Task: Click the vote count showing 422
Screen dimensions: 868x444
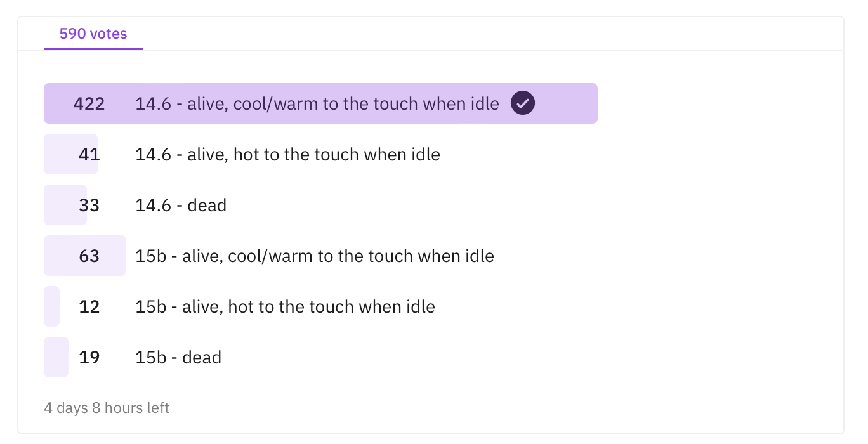Action: click(x=89, y=103)
